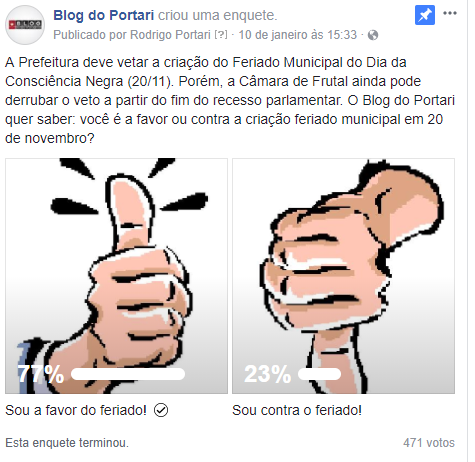Screen dimensions: 475x462
Task: Select the thumbs up poll image
Action: 116,276
